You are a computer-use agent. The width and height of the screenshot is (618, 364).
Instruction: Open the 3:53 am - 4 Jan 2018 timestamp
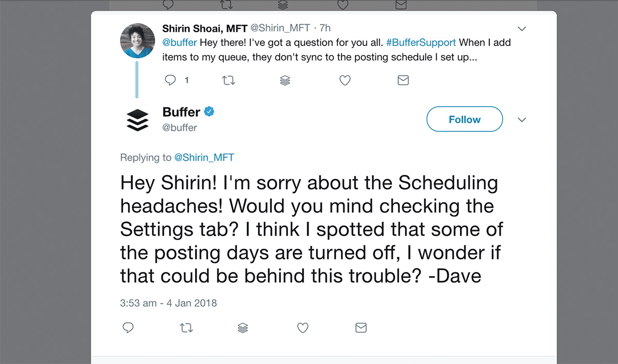coord(168,303)
